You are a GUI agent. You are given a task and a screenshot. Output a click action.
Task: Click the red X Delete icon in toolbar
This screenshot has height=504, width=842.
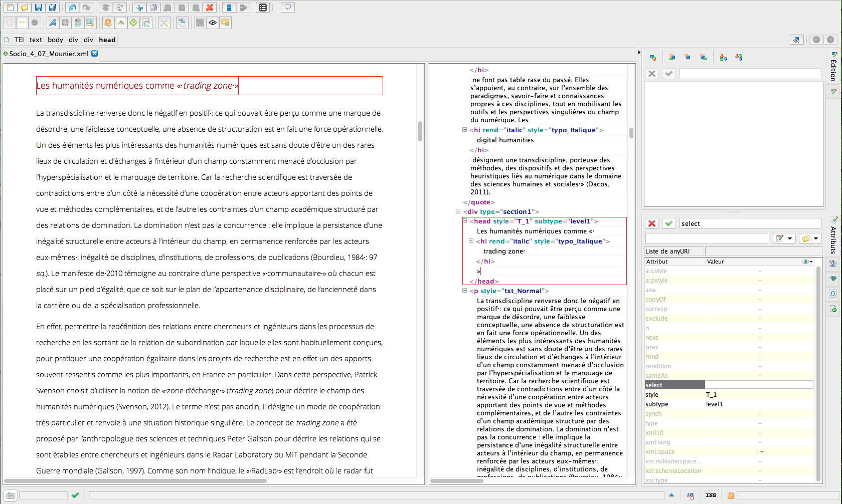[210, 8]
